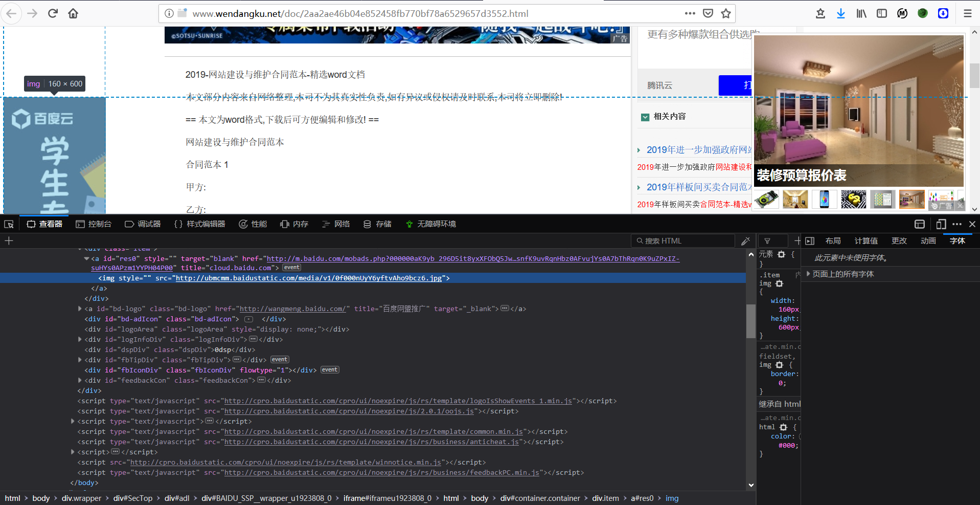Close the developer tools panel
The height and width of the screenshot is (505, 980).
click(x=972, y=224)
